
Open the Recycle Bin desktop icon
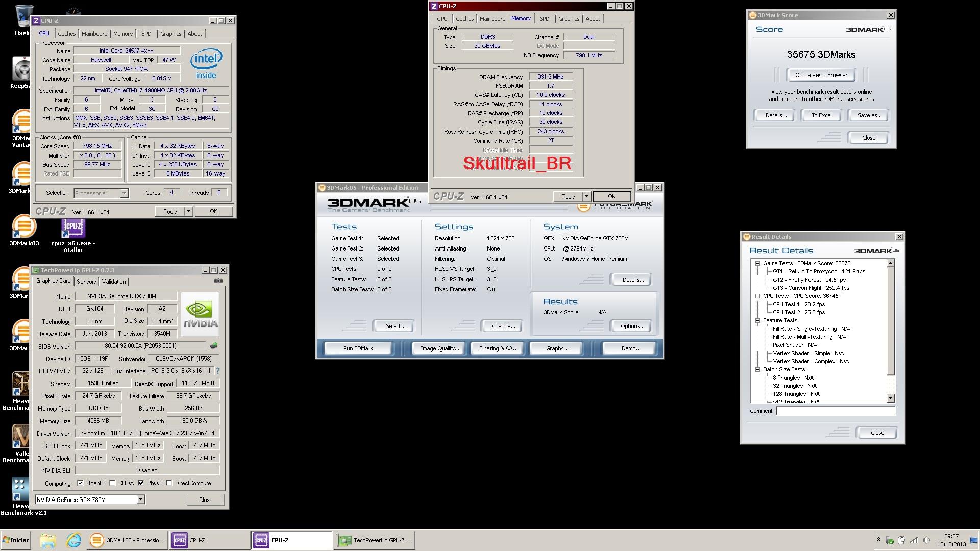[x=23, y=20]
